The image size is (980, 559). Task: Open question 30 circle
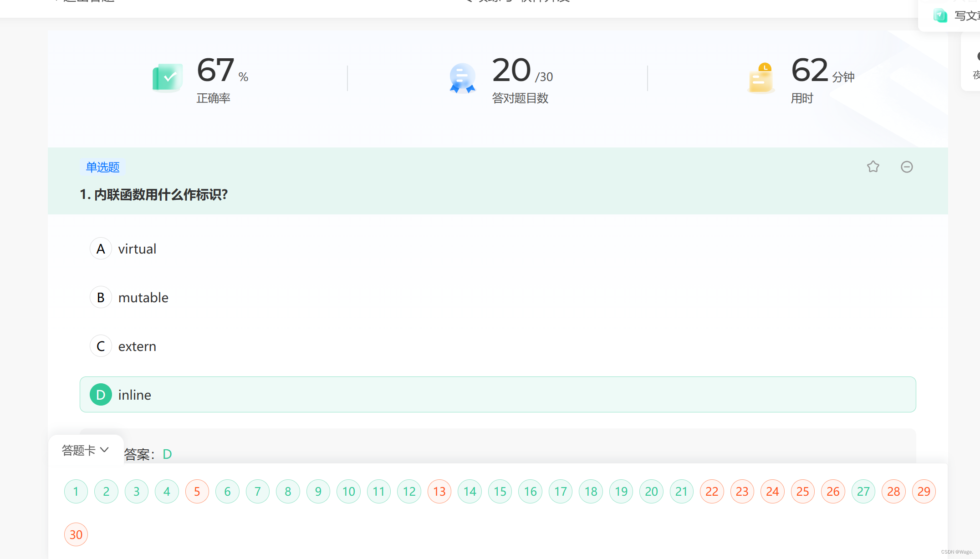(76, 534)
